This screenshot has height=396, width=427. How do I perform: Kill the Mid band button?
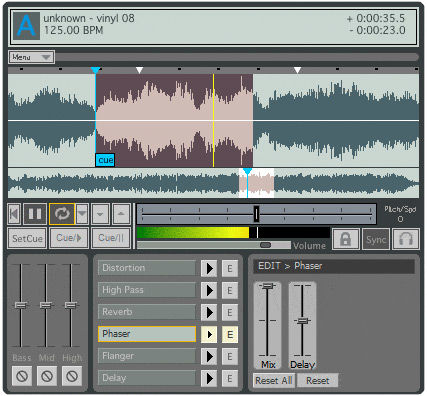[x=47, y=376]
